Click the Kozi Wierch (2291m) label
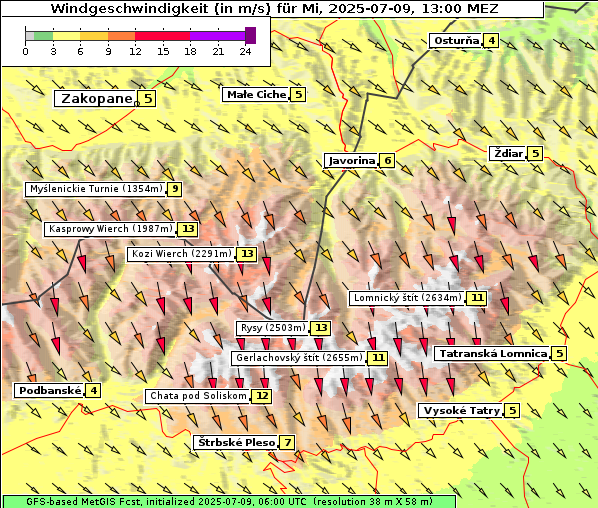Screen dimensions: 598x508 182,254
